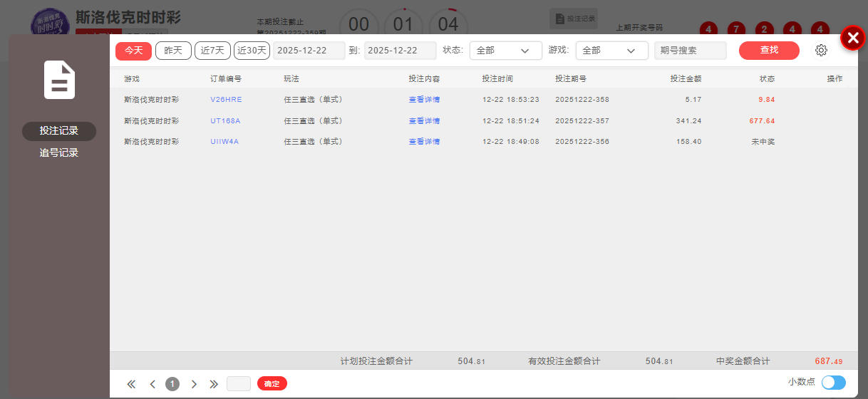This screenshot has height=399, width=868.
Task: Go to first page arrow
Action: [131, 384]
